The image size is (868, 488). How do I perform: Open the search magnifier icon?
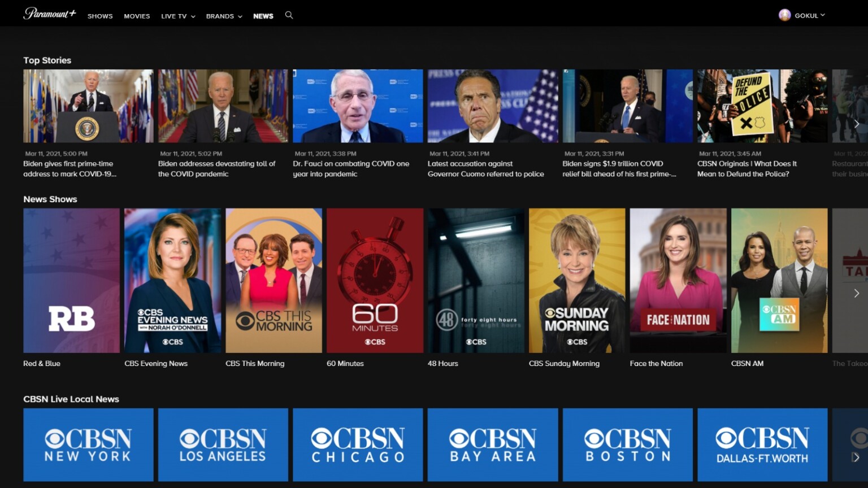pyautogui.click(x=289, y=15)
